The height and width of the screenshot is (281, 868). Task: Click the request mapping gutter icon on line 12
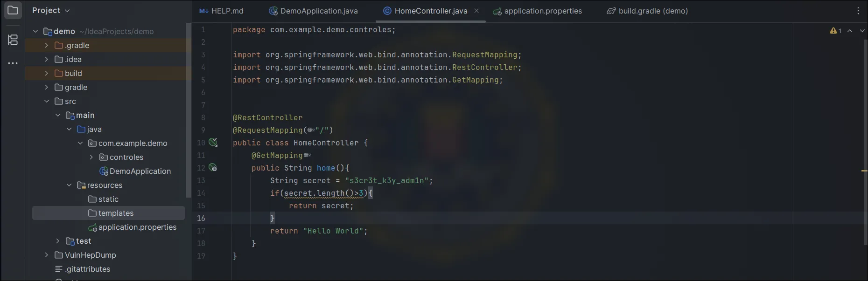tap(213, 168)
